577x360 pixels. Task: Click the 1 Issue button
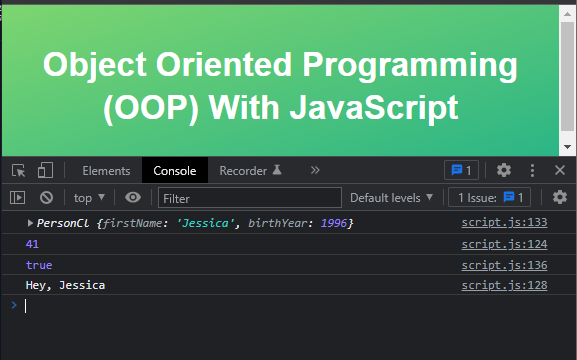489,198
